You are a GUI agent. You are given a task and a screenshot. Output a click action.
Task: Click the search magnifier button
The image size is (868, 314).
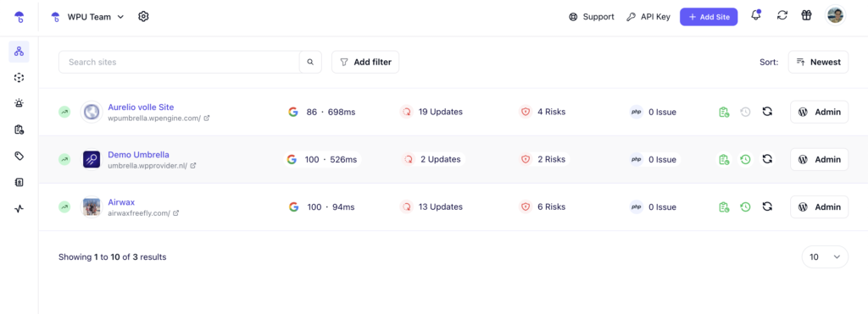click(310, 62)
